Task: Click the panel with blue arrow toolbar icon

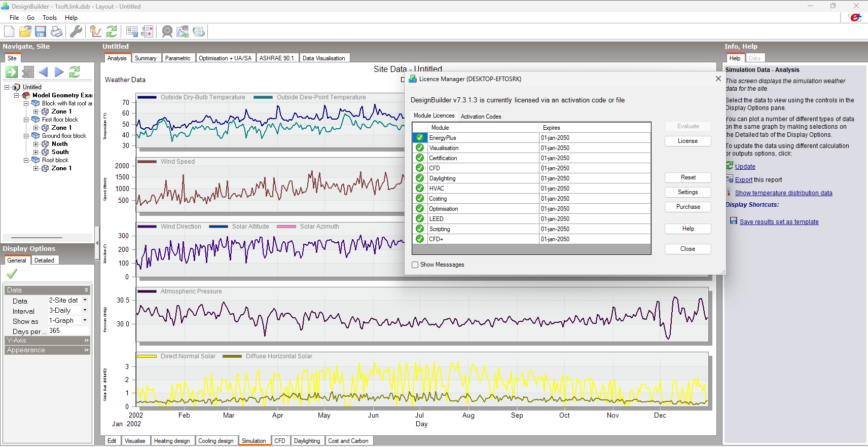Action: [x=132, y=31]
